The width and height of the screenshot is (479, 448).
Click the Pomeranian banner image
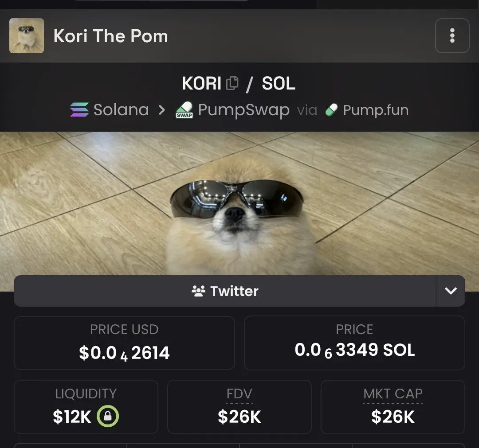[239, 203]
